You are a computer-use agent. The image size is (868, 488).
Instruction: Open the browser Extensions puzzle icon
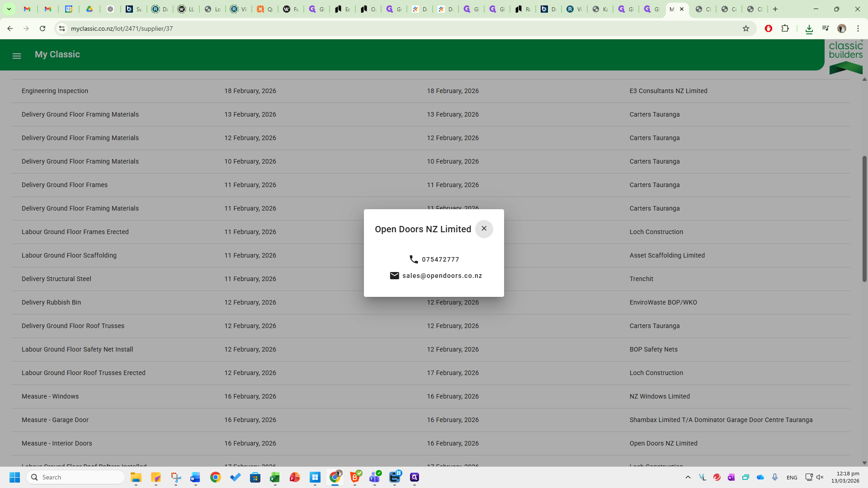point(785,28)
